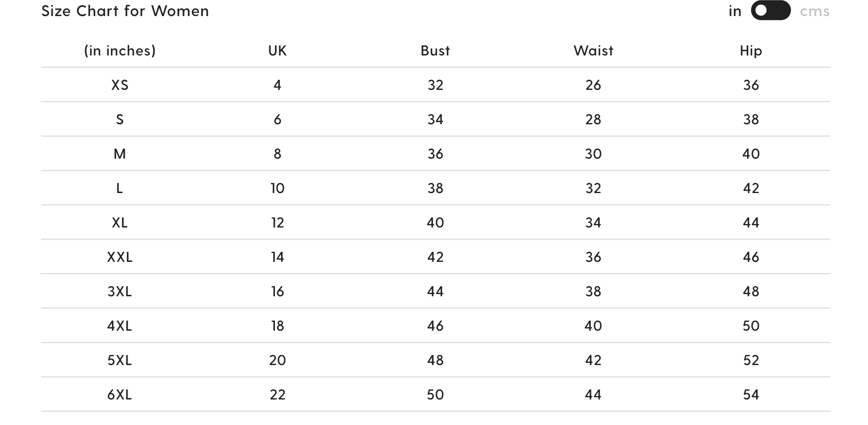The width and height of the screenshot is (868, 425).
Task: Select the 3XL size row label
Action: point(120,291)
